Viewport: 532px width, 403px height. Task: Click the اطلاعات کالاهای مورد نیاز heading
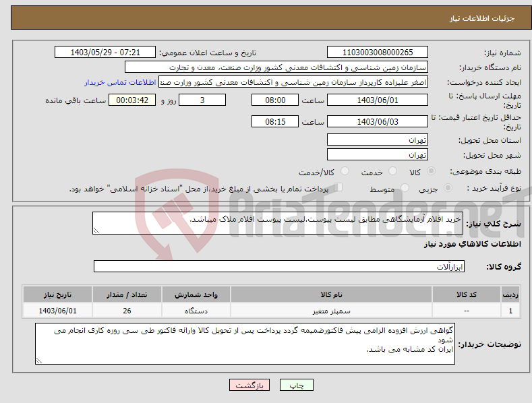(472, 244)
